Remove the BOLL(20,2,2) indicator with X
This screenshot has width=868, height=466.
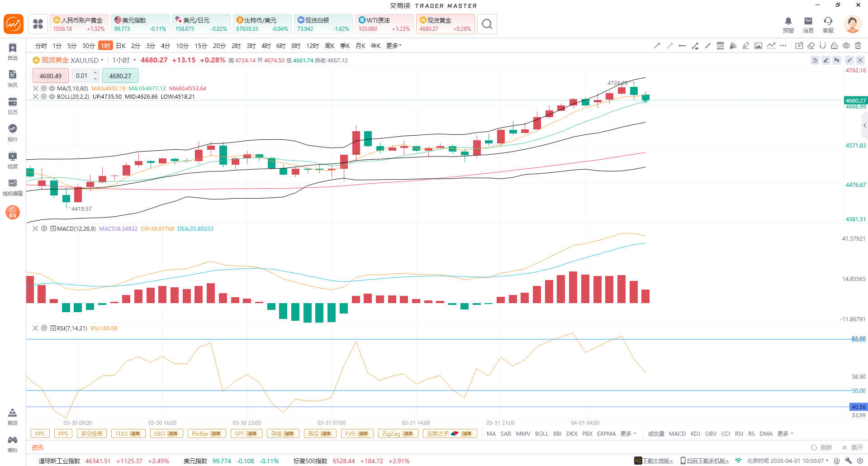36,97
